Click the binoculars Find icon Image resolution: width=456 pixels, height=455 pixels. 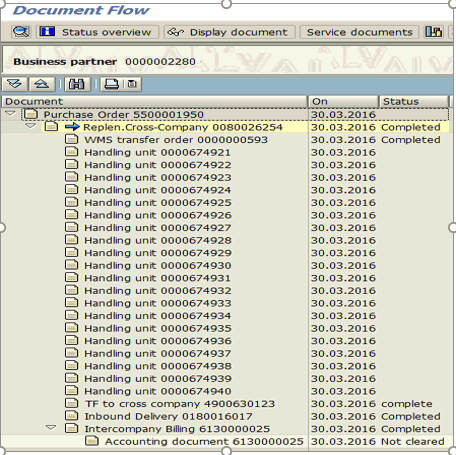(77, 84)
